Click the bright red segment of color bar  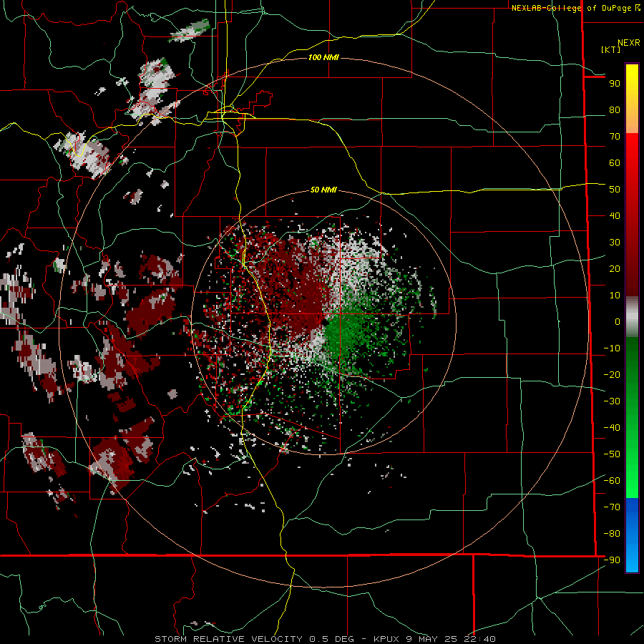632,215
